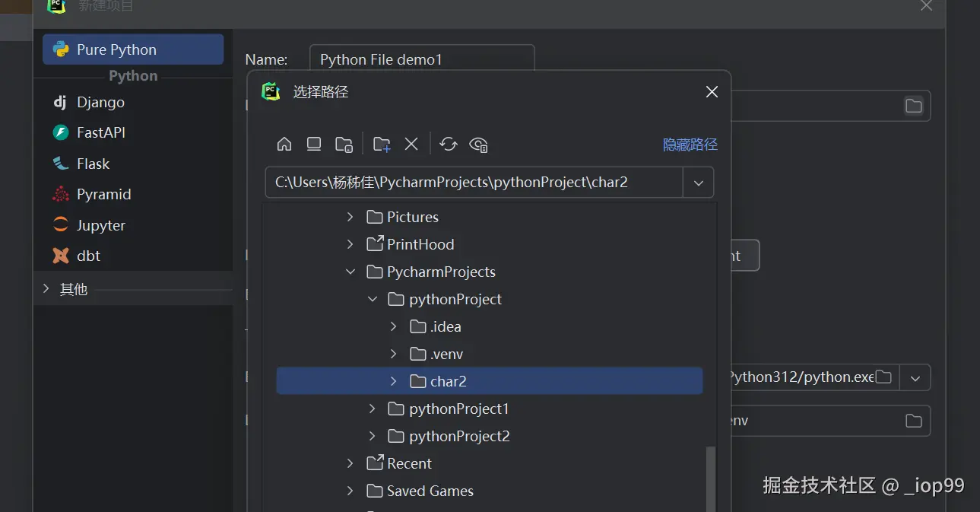Jump to the project directory icon
This screenshot has height=512, width=980.
point(344,144)
